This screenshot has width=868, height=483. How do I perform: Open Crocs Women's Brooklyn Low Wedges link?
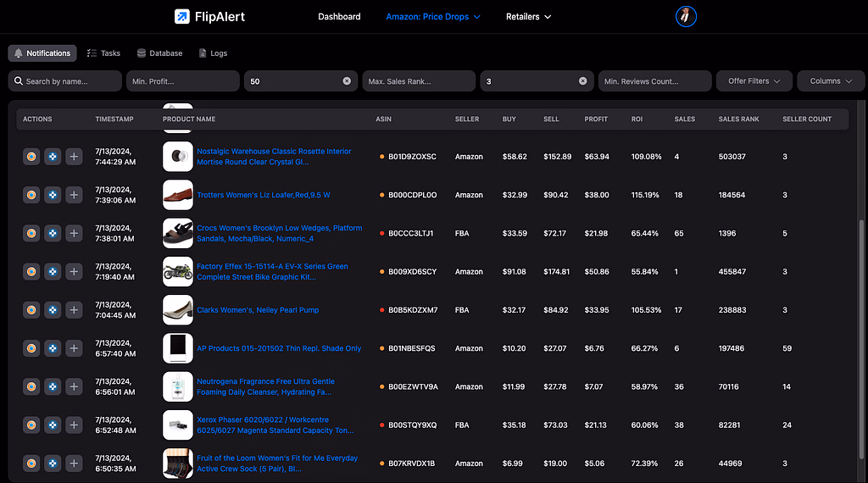(280, 234)
